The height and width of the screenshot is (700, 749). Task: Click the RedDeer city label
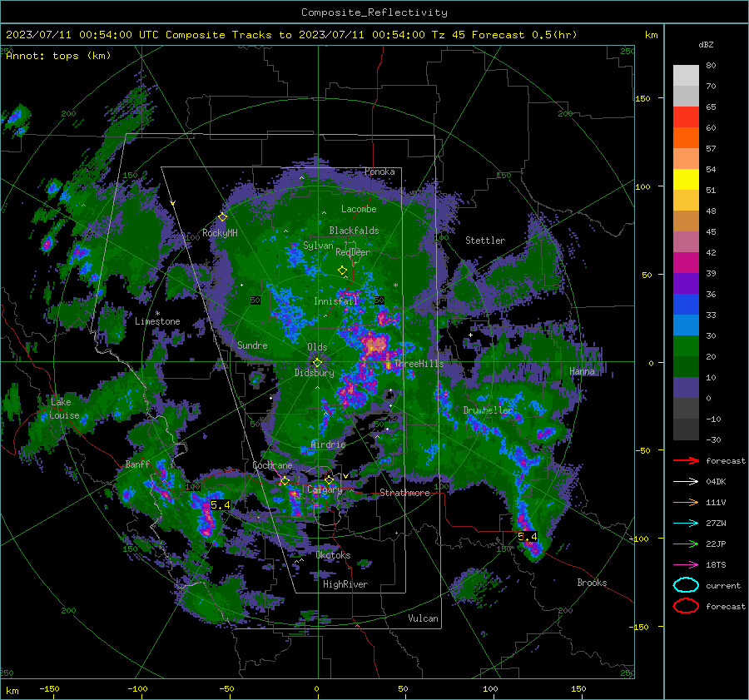(353, 252)
